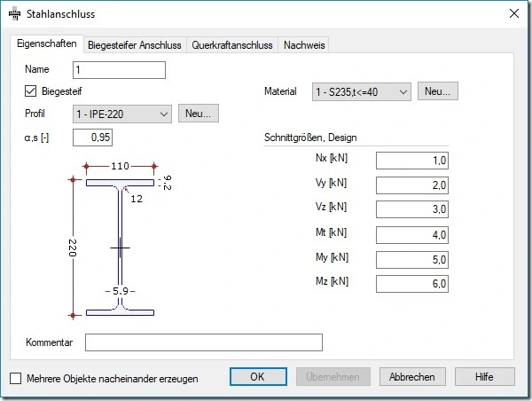The height and width of the screenshot is (401, 532).
Task: Enable Mehrere Objekte nacheinander erzeugen
Action: (16, 378)
